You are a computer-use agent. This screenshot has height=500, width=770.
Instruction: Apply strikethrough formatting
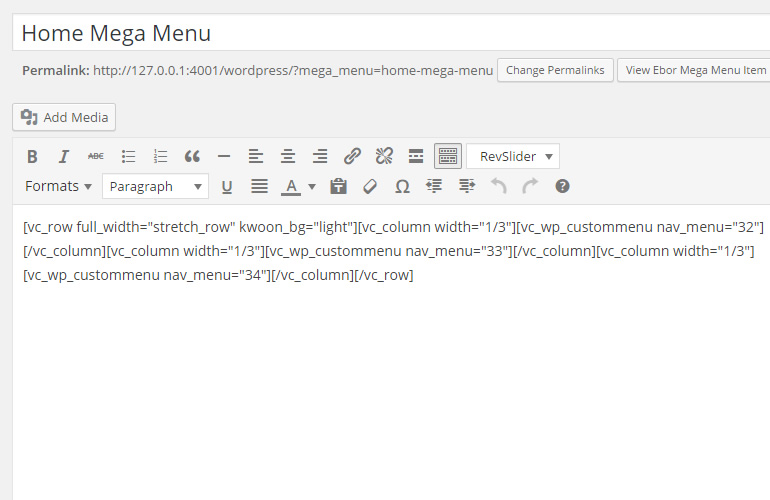pyautogui.click(x=96, y=157)
